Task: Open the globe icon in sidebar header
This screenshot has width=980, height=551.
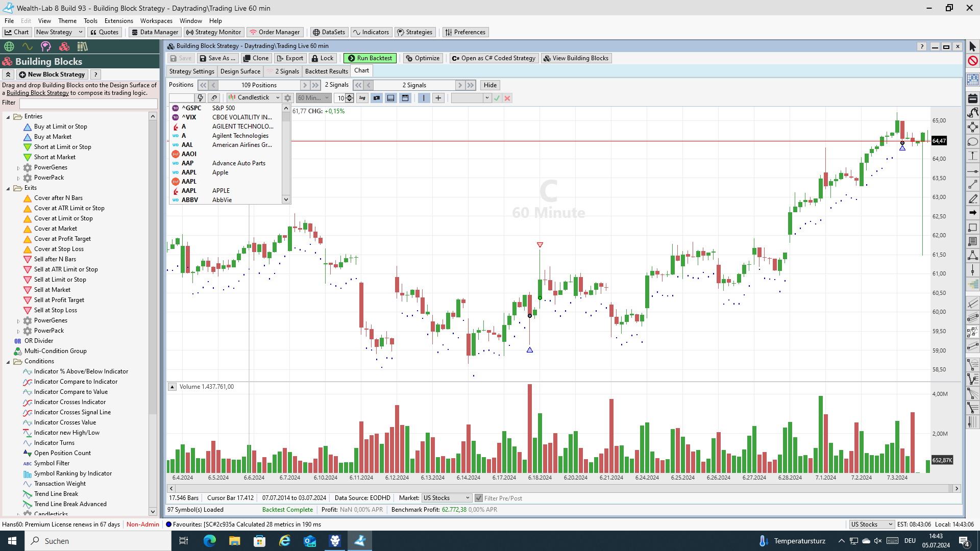Action: [9, 47]
